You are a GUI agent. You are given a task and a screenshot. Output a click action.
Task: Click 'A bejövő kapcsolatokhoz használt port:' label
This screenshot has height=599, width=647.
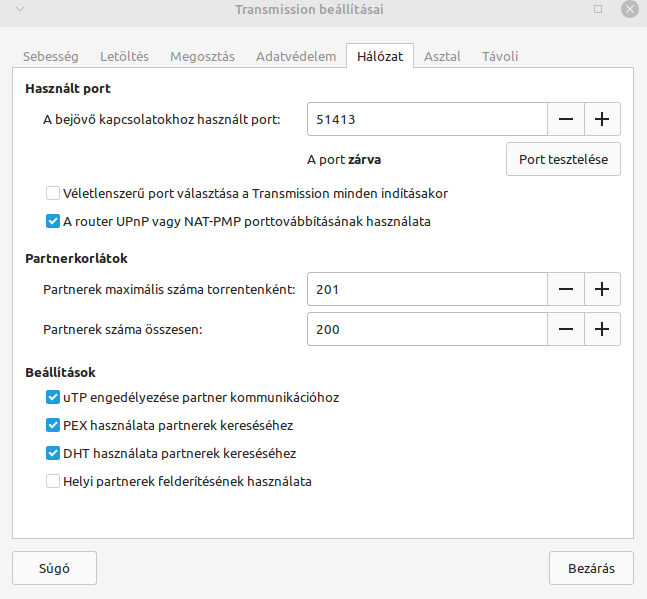162,120
